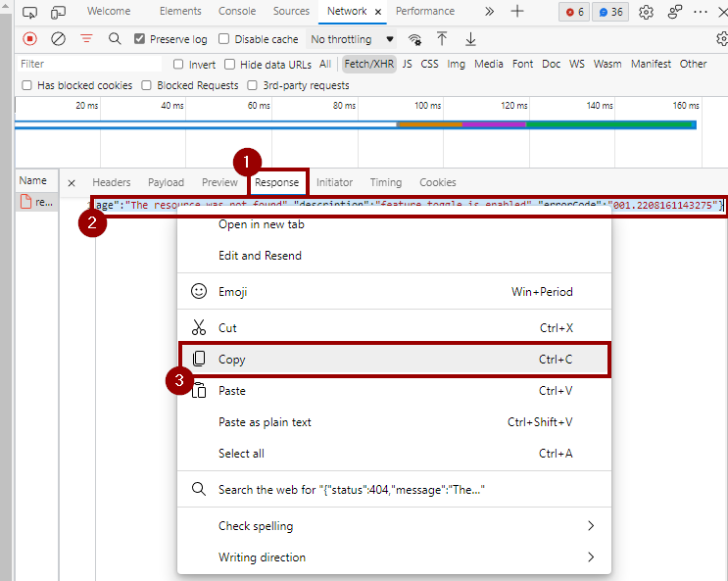Click the Filter text input field
The height and width of the screenshot is (581, 728).
click(88, 64)
